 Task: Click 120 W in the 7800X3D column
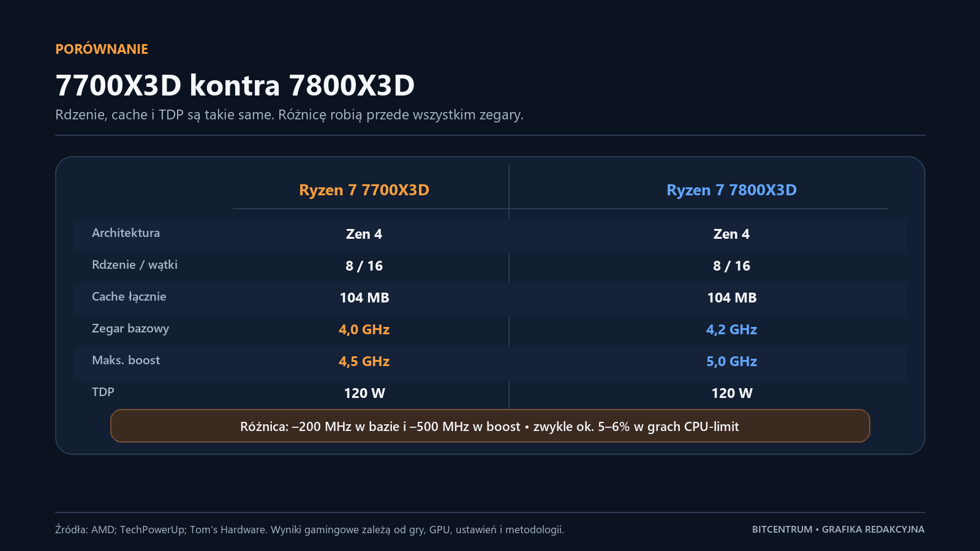point(732,393)
